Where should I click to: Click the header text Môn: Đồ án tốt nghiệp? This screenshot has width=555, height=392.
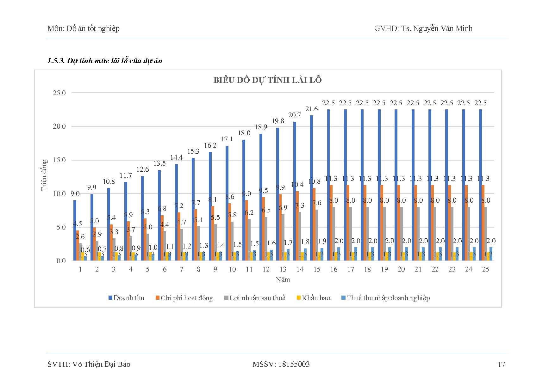click(x=84, y=28)
